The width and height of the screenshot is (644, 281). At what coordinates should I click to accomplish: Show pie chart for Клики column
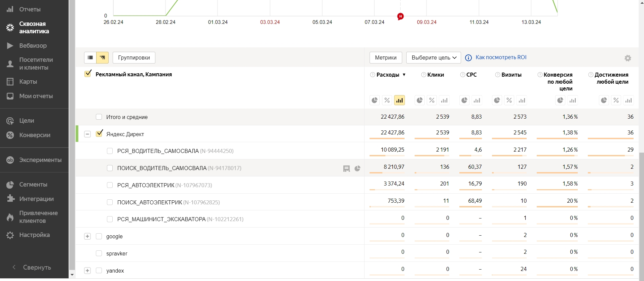(420, 100)
